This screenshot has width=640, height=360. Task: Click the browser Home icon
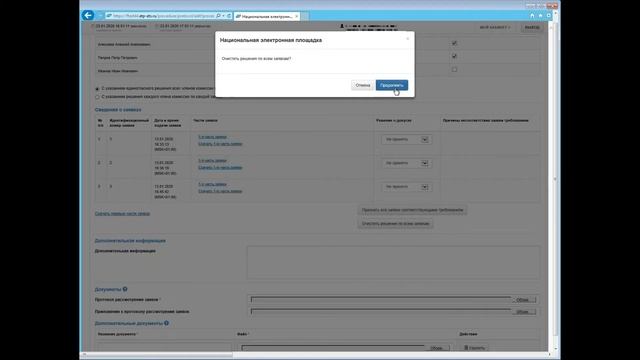pos(532,16)
